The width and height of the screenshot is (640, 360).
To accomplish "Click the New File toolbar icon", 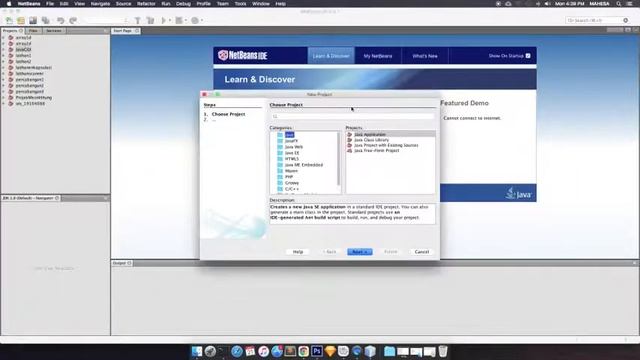I will tap(9, 20).
